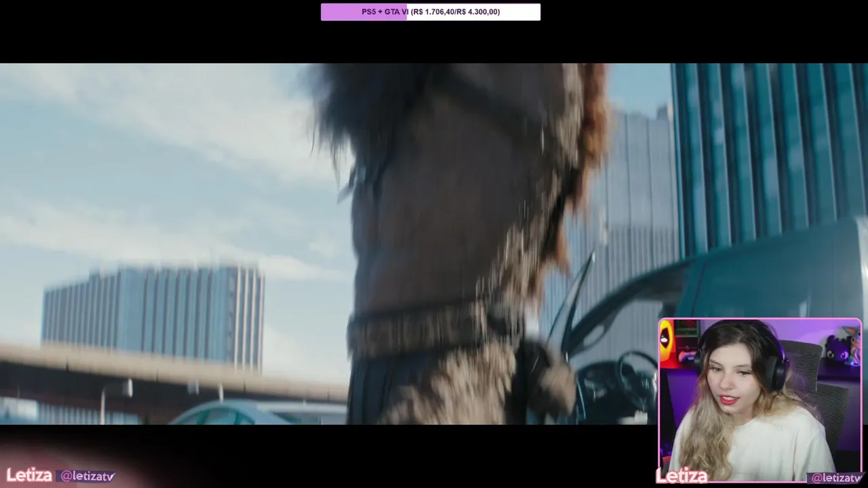
Task: Click the Letiza name in the bottom-left stream overlay
Action: (29, 475)
